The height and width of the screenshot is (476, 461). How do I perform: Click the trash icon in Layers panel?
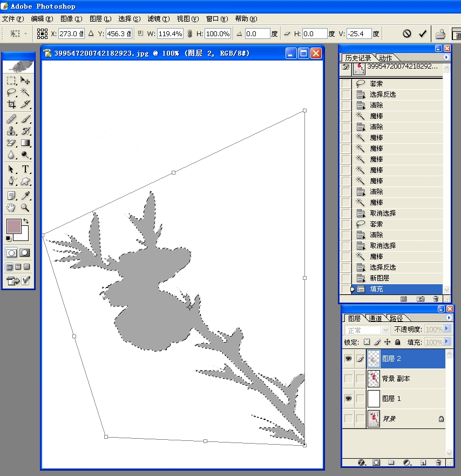(x=438, y=462)
